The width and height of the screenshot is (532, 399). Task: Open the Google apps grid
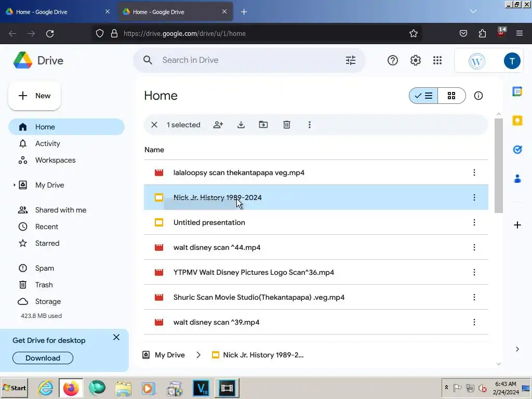[x=437, y=60]
